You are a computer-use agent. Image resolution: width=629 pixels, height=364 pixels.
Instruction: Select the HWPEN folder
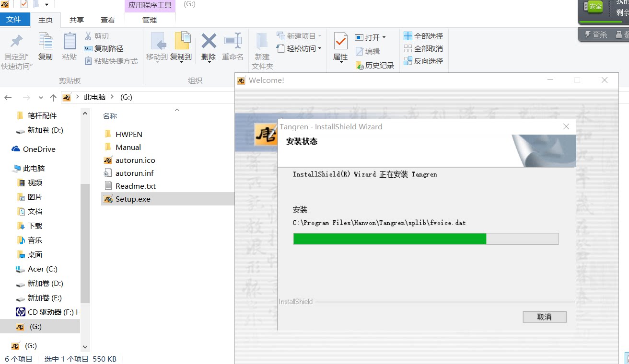(123, 134)
